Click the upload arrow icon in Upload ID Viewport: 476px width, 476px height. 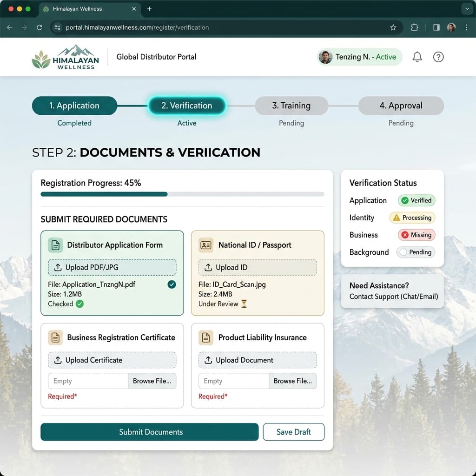click(x=208, y=267)
